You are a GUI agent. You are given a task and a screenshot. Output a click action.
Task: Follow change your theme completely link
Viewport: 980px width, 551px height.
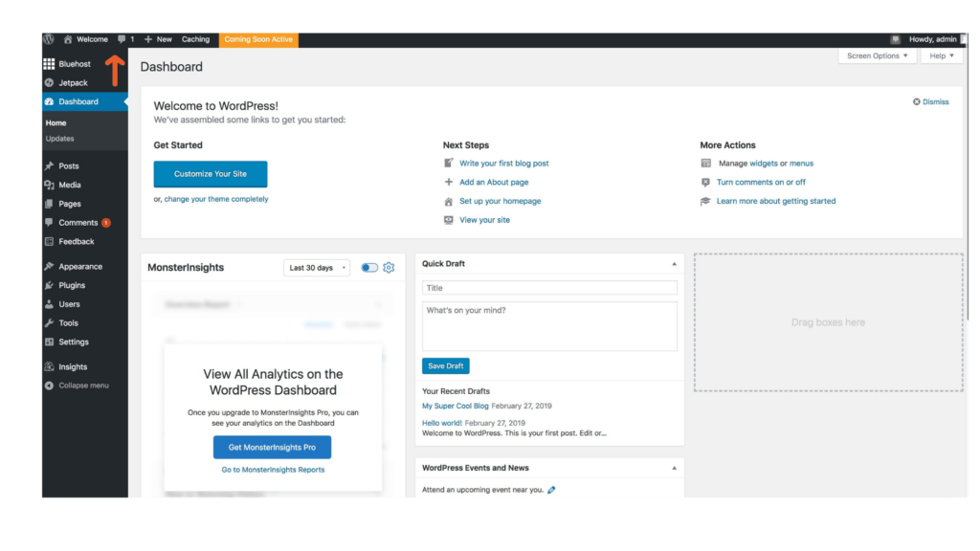coord(216,199)
